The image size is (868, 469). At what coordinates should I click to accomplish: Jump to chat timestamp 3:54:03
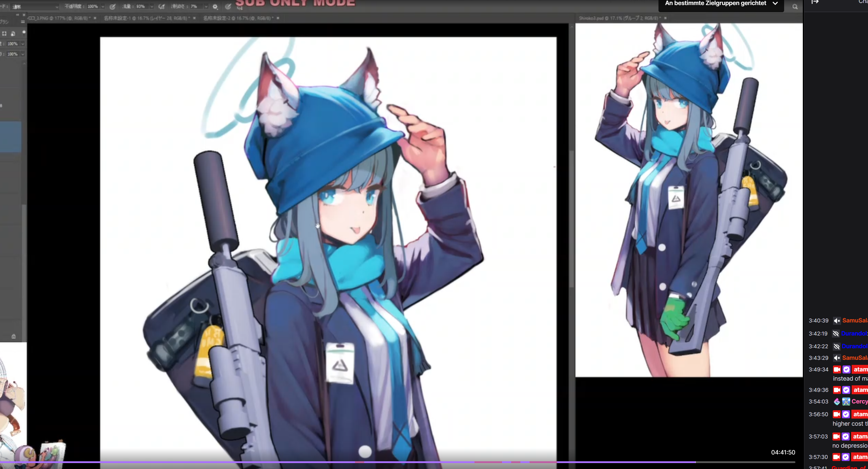(x=819, y=402)
